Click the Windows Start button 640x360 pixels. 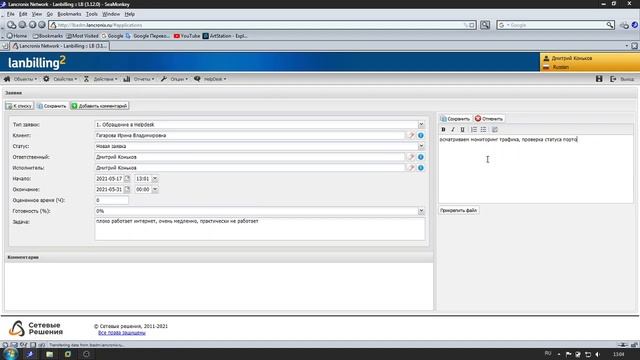(10, 354)
